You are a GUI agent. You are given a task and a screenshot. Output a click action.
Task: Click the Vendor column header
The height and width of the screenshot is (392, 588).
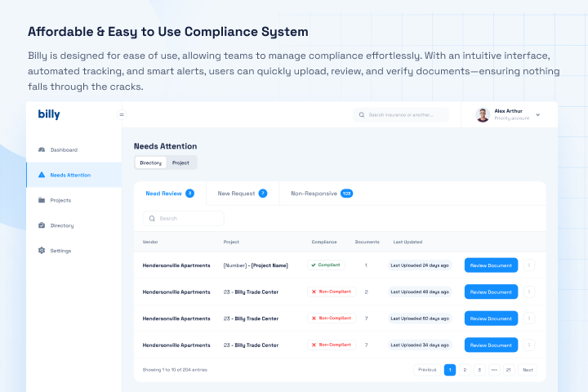coord(150,242)
